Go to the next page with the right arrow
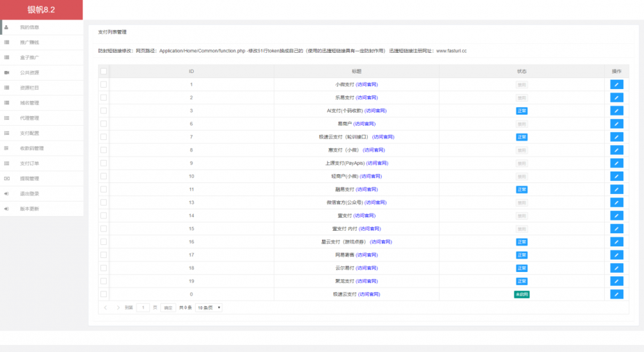The width and height of the screenshot is (644, 352). click(x=118, y=308)
